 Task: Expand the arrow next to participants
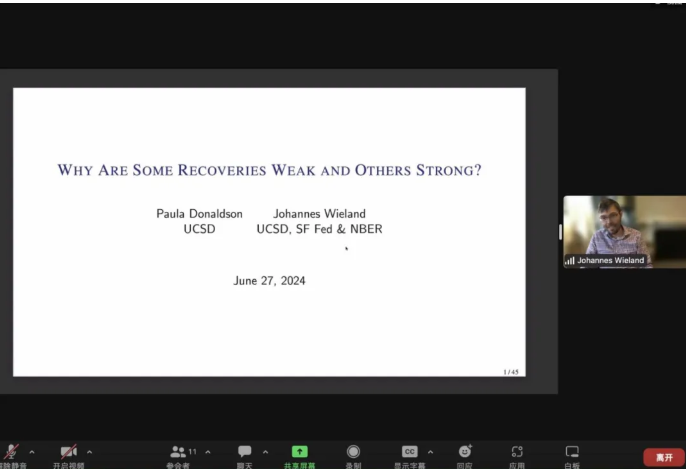coord(208,452)
